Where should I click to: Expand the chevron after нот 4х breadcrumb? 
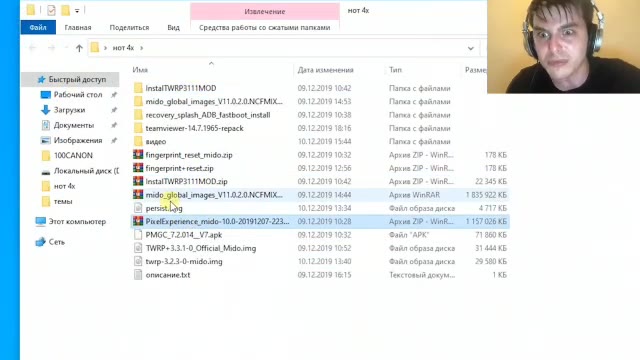point(142,48)
